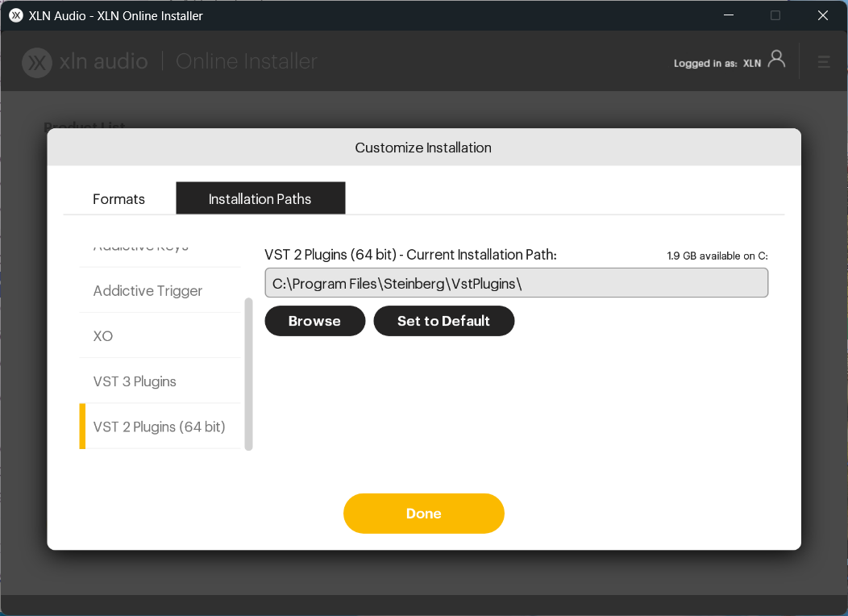Select the Installation Paths tab
The height and width of the screenshot is (616, 848).
[260, 198]
